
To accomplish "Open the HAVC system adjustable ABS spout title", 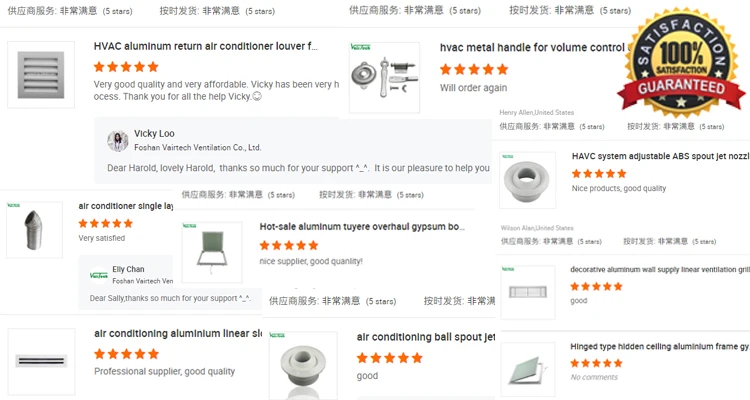I will click(661, 156).
